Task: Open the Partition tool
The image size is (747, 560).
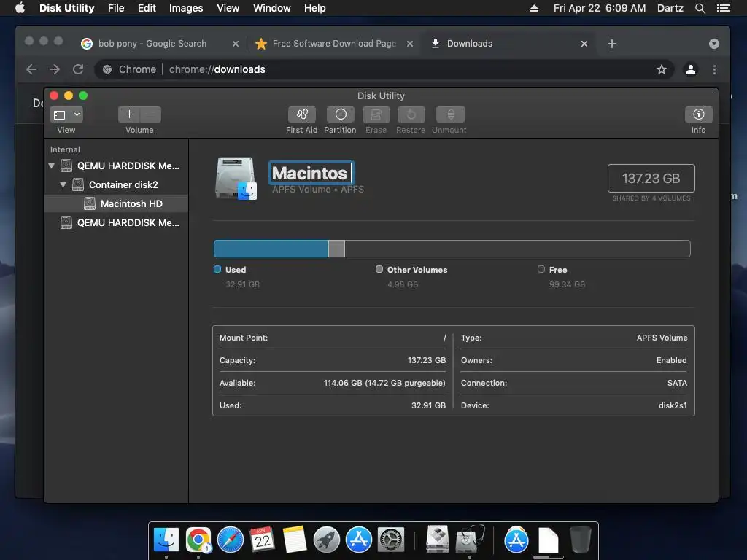Action: 340,114
